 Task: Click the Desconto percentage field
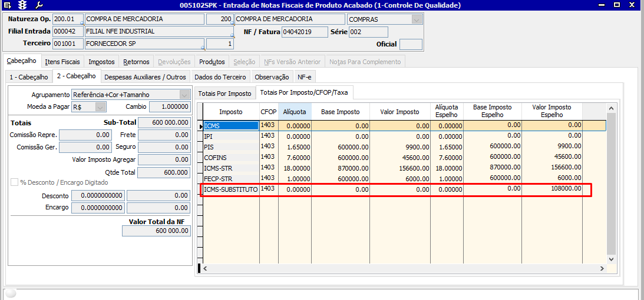(98, 195)
